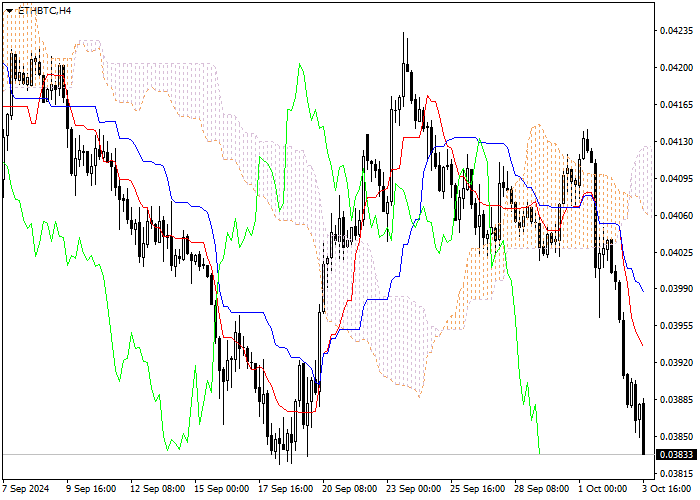The height and width of the screenshot is (500, 700).
Task: Select the 7 Sep 2024 date label
Action: point(26,489)
